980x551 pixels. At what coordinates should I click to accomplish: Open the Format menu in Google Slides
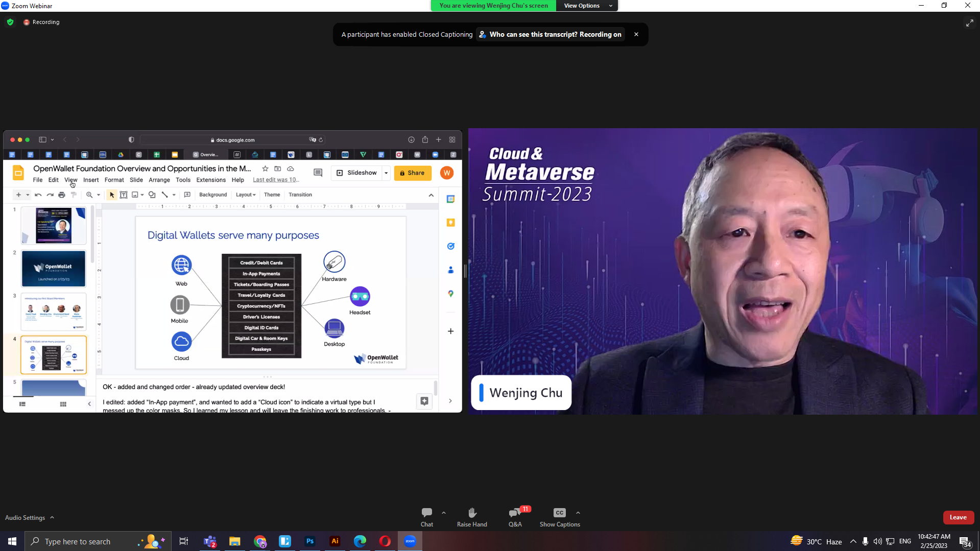point(114,180)
